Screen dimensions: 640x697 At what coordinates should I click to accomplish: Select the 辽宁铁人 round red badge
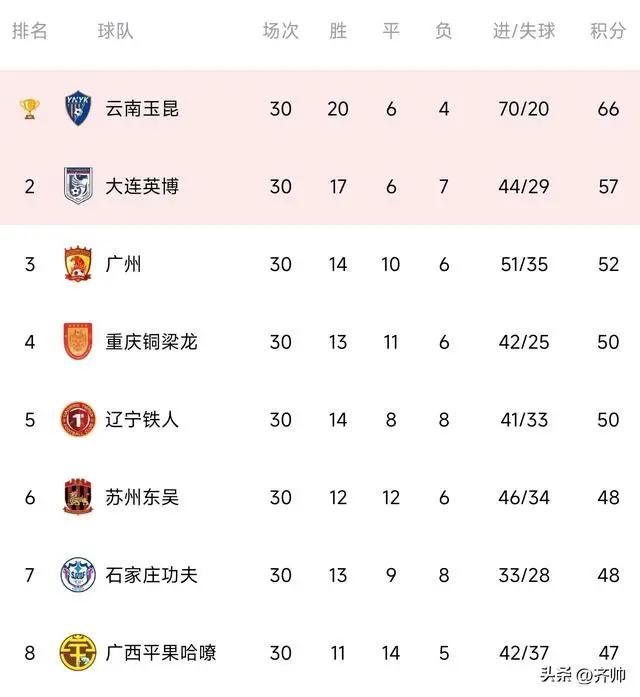coord(78,419)
